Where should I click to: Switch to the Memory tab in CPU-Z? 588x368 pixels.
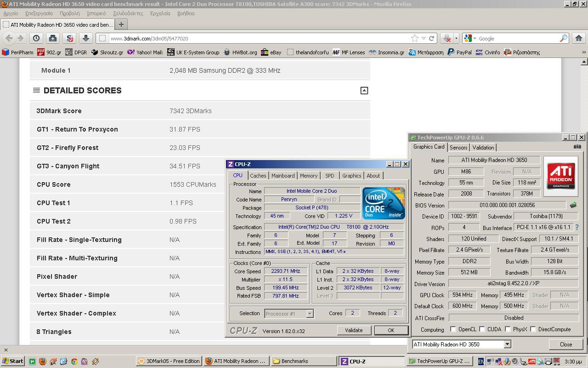308,176
